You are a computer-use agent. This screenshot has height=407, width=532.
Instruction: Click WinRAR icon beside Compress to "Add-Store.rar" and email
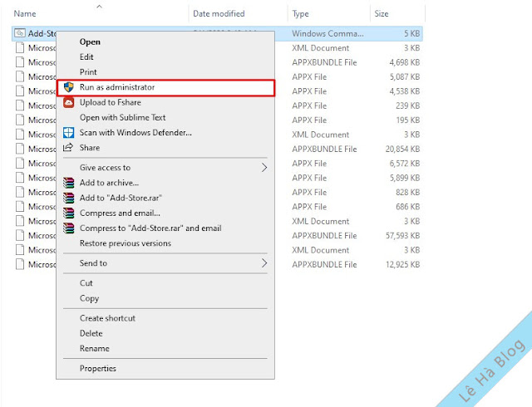(x=68, y=228)
